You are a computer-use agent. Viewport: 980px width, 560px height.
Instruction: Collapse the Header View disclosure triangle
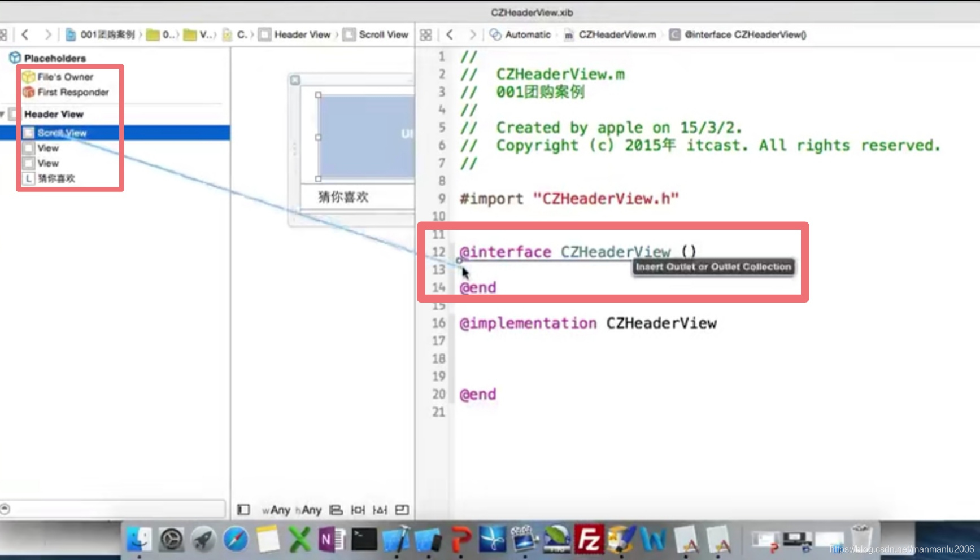(x=3, y=114)
